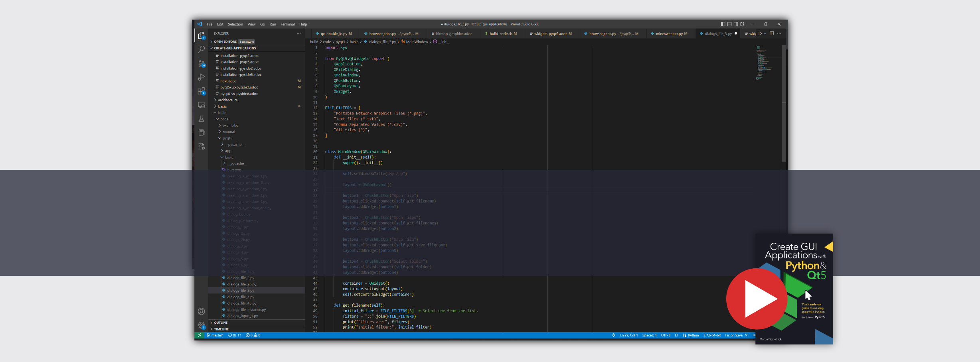Open installation-pyqt5.adoc in explorer
980x362 pixels.
click(x=239, y=56)
